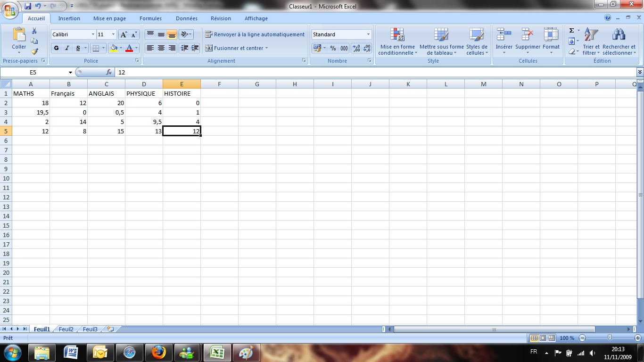Expand the Standard number format dropdown

[368, 34]
